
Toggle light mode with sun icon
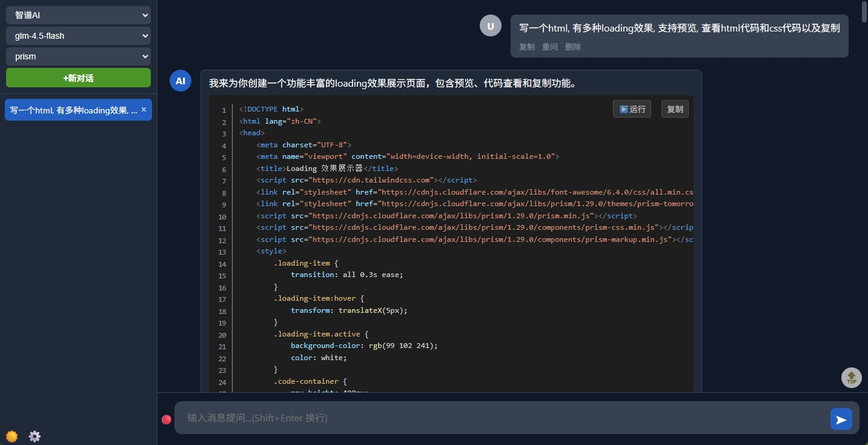(x=12, y=436)
